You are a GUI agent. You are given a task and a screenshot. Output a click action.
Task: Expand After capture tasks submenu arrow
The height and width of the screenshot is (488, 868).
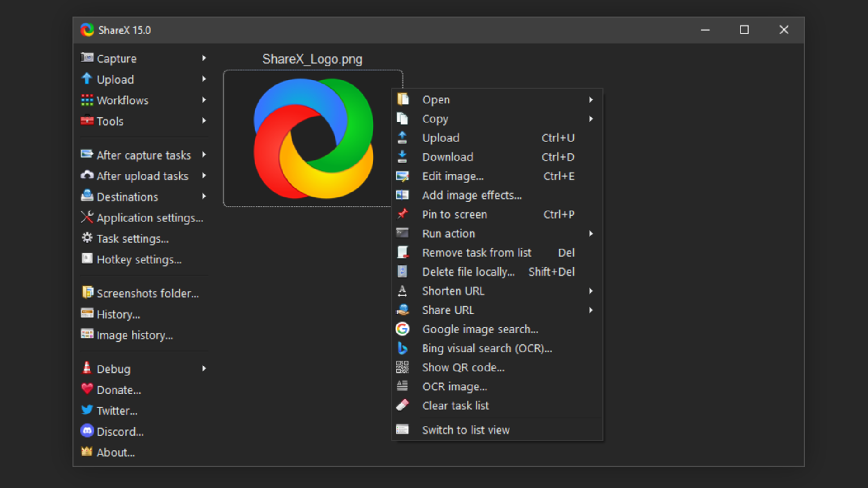204,155
